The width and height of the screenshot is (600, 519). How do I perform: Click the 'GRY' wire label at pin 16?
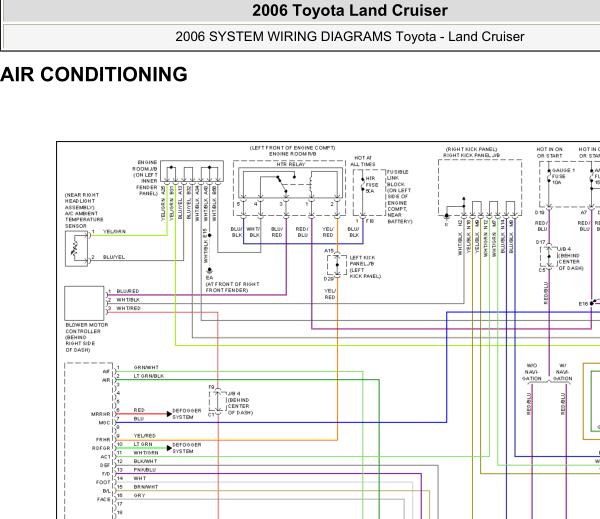(x=139, y=495)
